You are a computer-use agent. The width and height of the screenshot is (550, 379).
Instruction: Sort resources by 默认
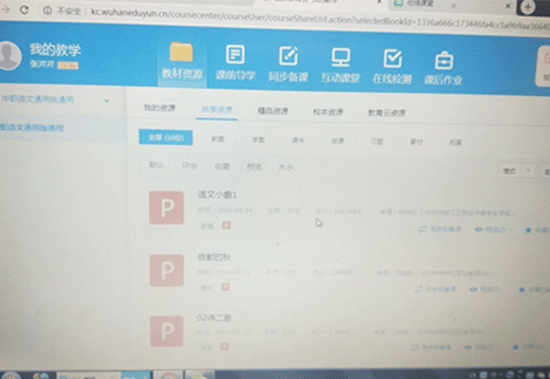(x=156, y=165)
